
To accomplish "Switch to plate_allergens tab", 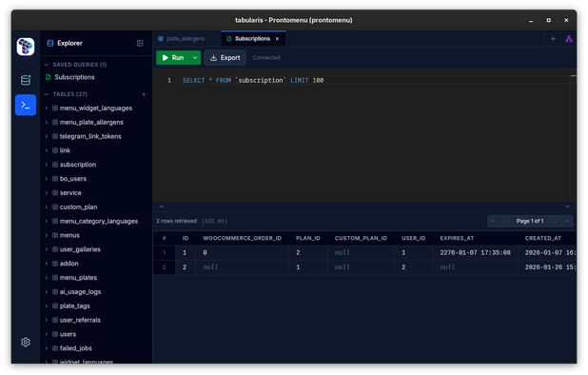I will 182,39.
